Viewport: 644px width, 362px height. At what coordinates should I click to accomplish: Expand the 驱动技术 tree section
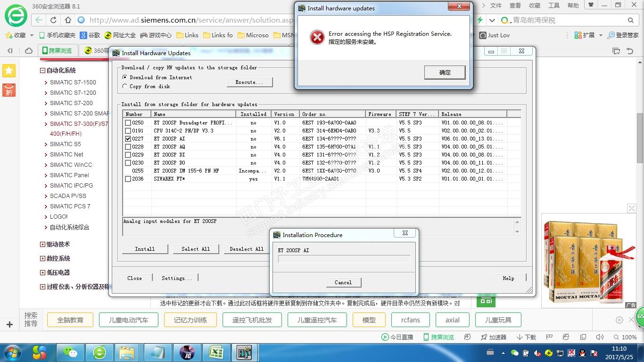[42, 244]
